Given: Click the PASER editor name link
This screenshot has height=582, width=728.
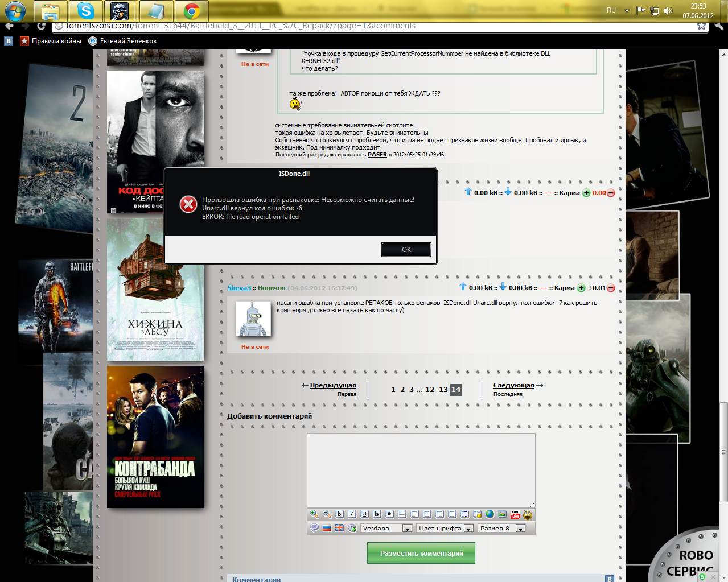Looking at the screenshot, I should 377,155.
